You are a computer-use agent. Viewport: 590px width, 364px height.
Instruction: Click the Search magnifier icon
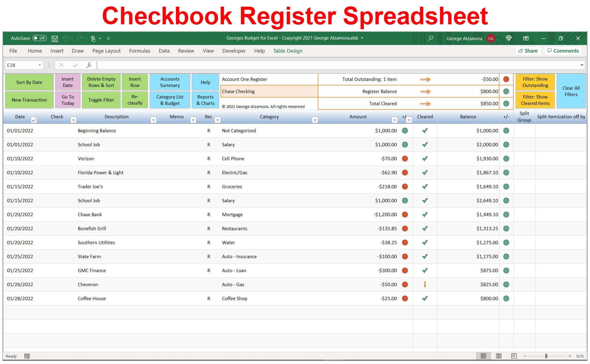pos(430,38)
